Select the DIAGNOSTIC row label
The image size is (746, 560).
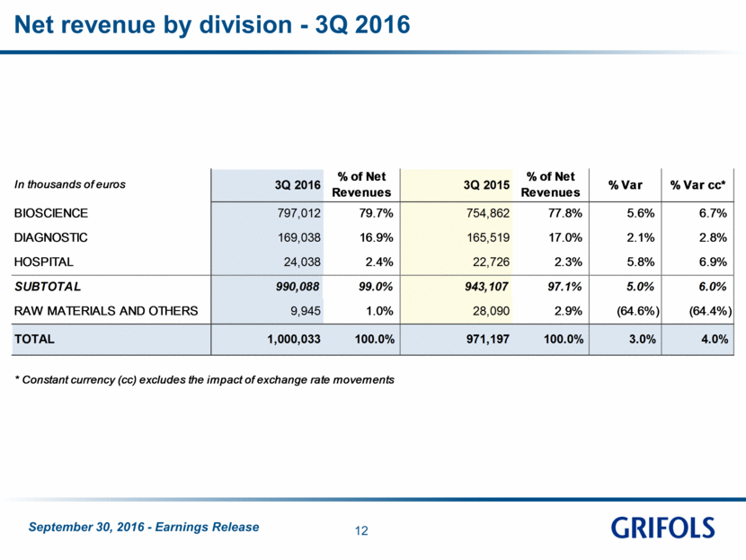click(x=51, y=237)
